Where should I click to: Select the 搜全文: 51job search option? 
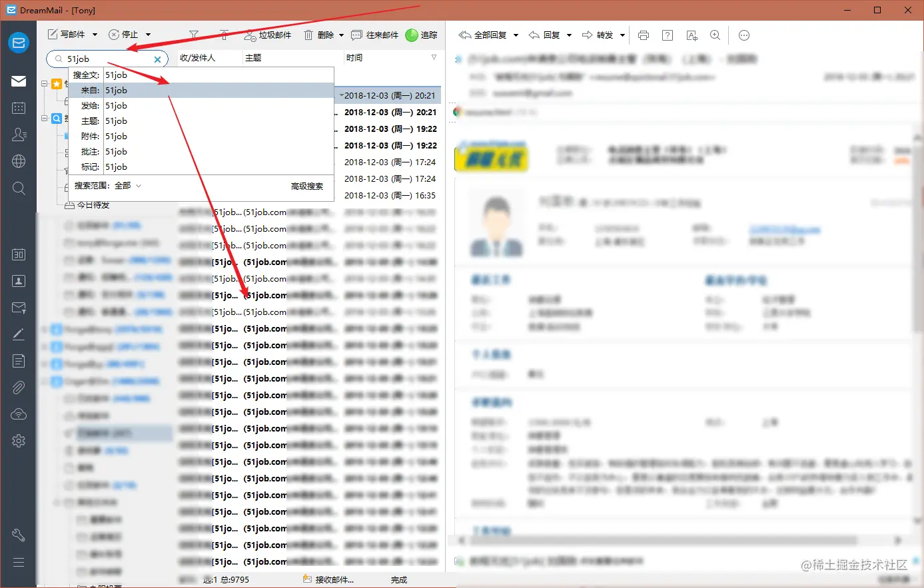(x=201, y=75)
